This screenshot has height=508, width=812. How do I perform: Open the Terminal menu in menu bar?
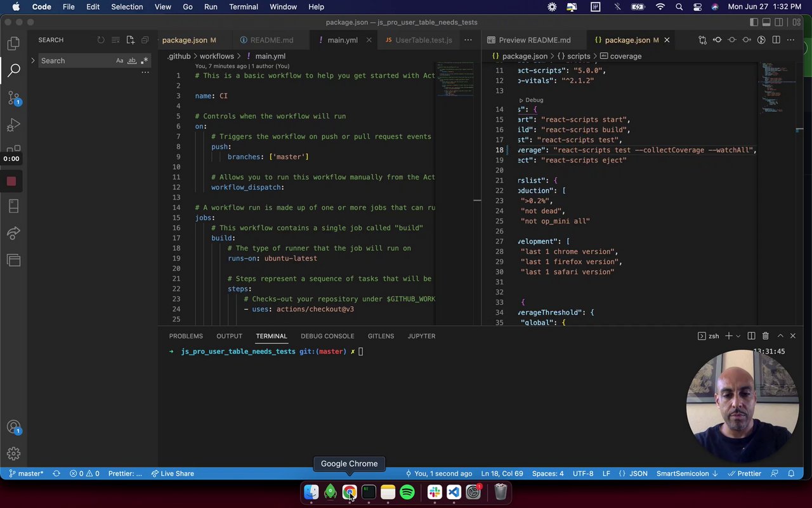pyautogui.click(x=244, y=7)
